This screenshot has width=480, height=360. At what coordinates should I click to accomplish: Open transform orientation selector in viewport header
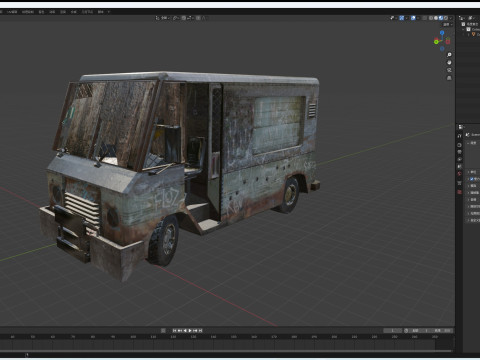(163, 18)
